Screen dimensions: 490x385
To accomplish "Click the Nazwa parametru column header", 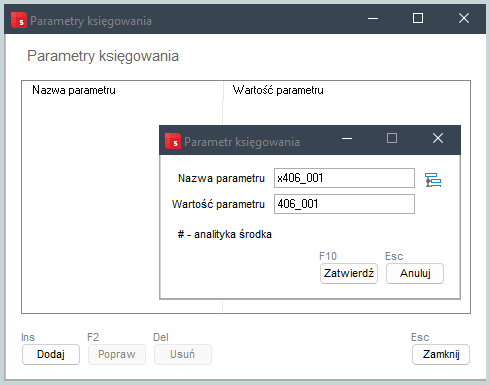I will pyautogui.click(x=122, y=90).
